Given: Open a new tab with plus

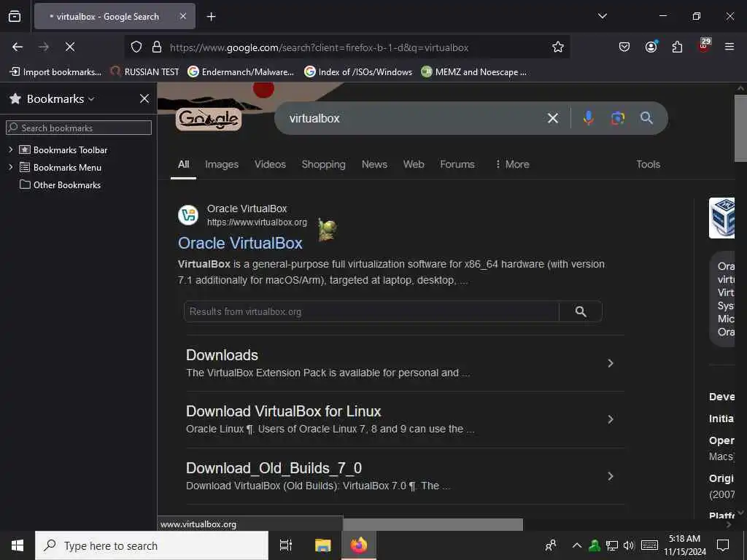Looking at the screenshot, I should pos(211,17).
